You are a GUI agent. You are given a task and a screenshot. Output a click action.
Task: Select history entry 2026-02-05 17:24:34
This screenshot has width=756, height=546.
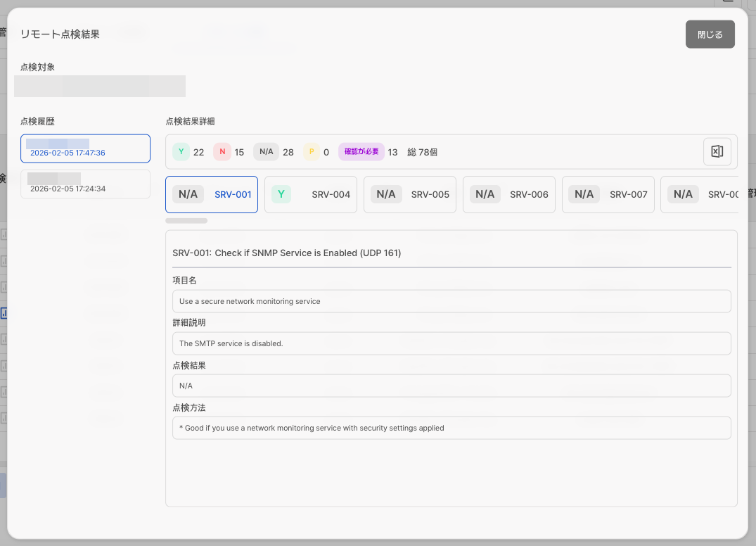coord(85,184)
